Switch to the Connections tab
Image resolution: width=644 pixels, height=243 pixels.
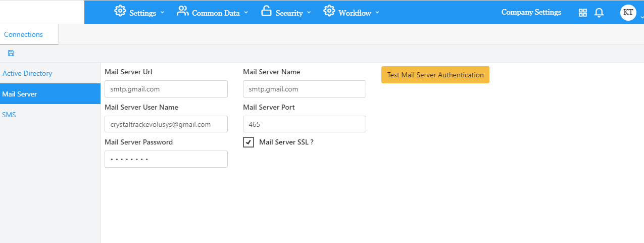24,34
